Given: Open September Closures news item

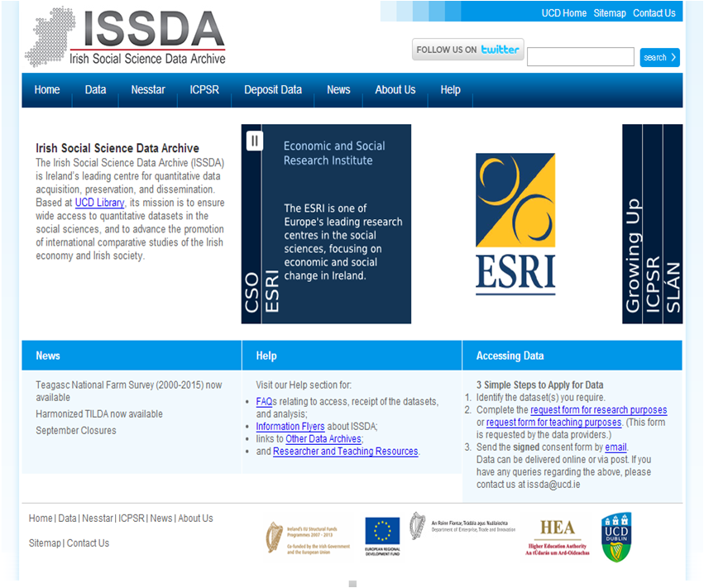Looking at the screenshot, I should (76, 430).
